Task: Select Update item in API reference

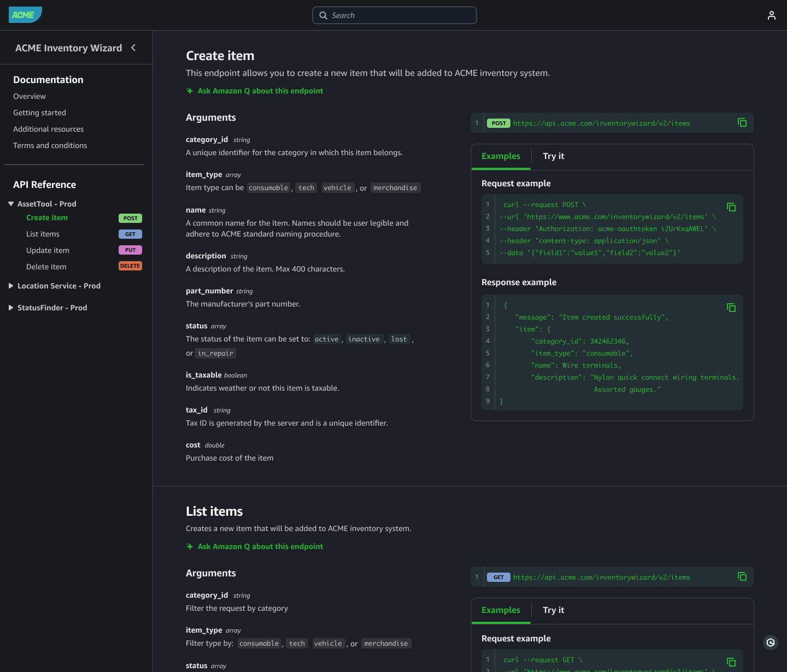Action: pyautogui.click(x=48, y=250)
